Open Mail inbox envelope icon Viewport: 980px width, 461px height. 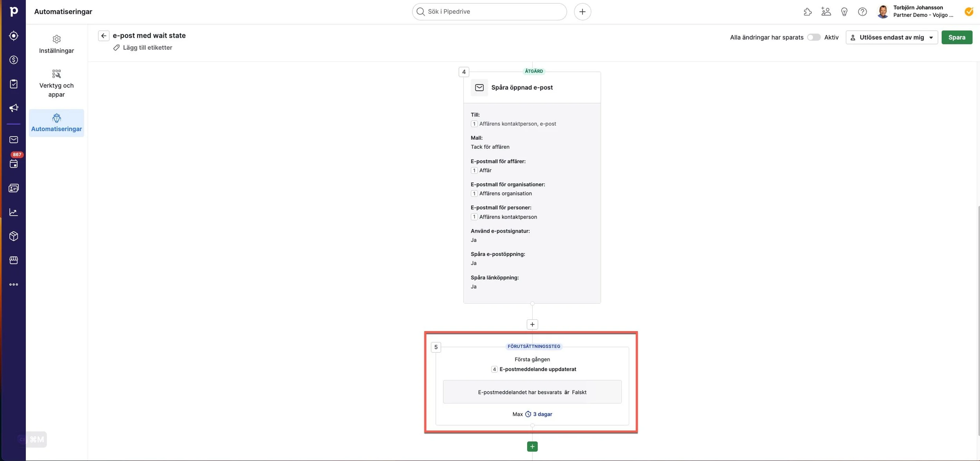[x=14, y=140]
